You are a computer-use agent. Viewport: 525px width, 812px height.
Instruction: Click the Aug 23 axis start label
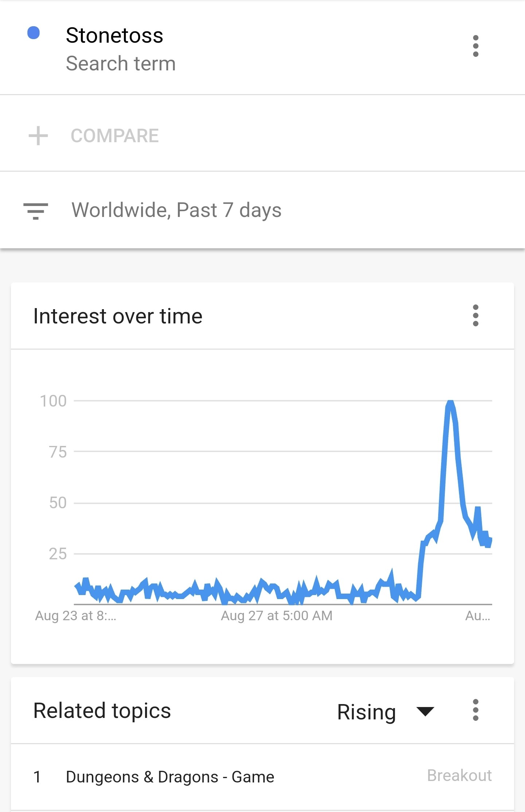click(x=76, y=615)
